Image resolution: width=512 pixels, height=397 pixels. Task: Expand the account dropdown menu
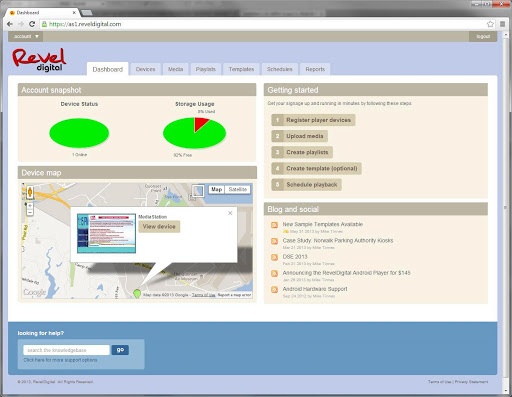pos(26,36)
